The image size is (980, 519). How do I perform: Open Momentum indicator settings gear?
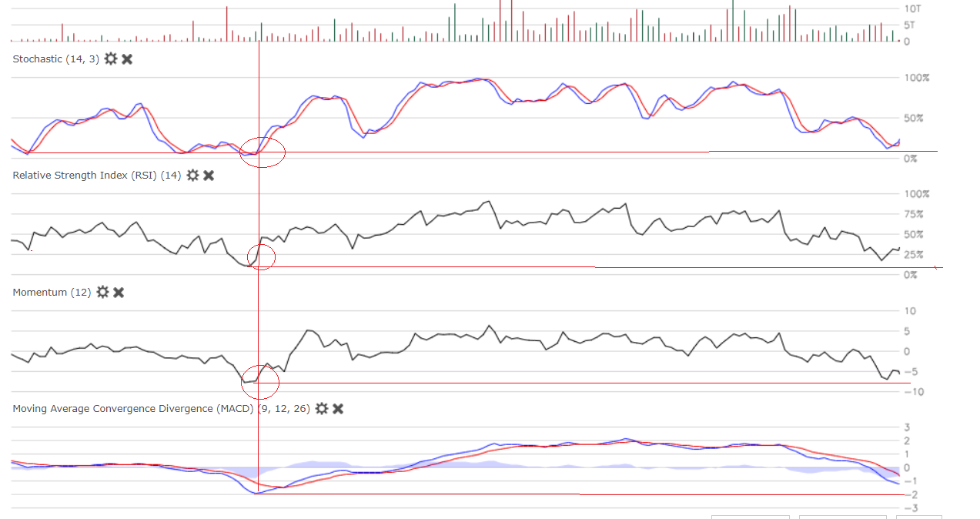(x=102, y=293)
